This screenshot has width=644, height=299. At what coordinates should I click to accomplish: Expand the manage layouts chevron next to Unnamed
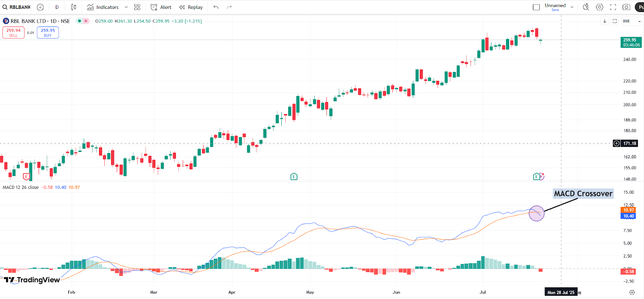(x=572, y=7)
